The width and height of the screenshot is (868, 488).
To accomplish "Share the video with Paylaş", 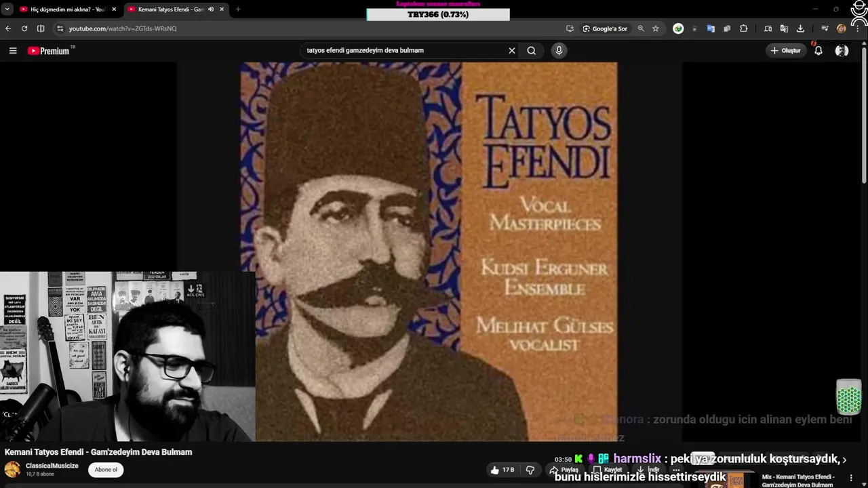I will tap(564, 470).
